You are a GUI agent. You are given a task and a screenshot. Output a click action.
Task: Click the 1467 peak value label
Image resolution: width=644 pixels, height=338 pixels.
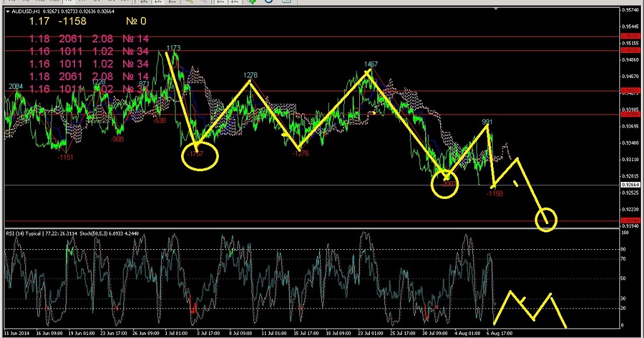click(x=370, y=64)
